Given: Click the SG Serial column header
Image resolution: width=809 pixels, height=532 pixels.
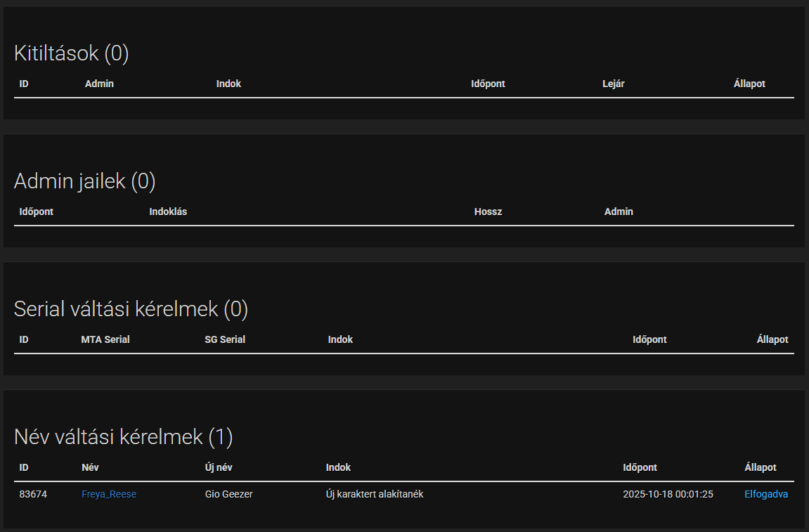Looking at the screenshot, I should tap(225, 339).
